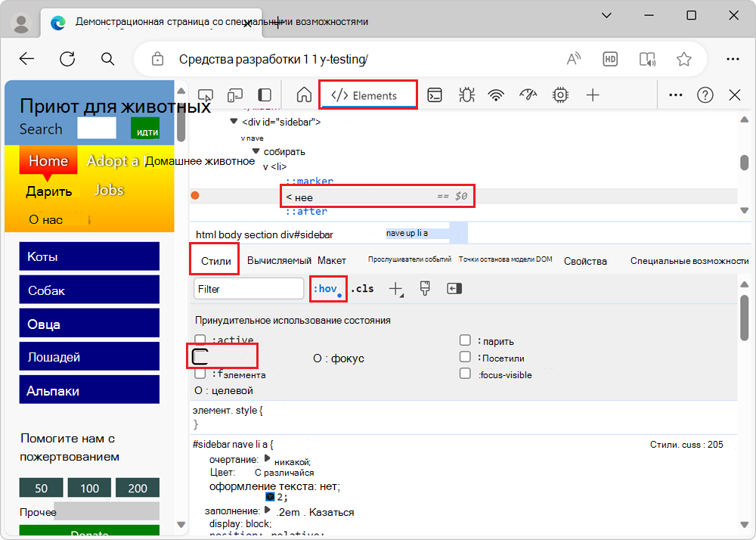
Task: Collapse the собирать tree node arrow
Action: [x=256, y=151]
